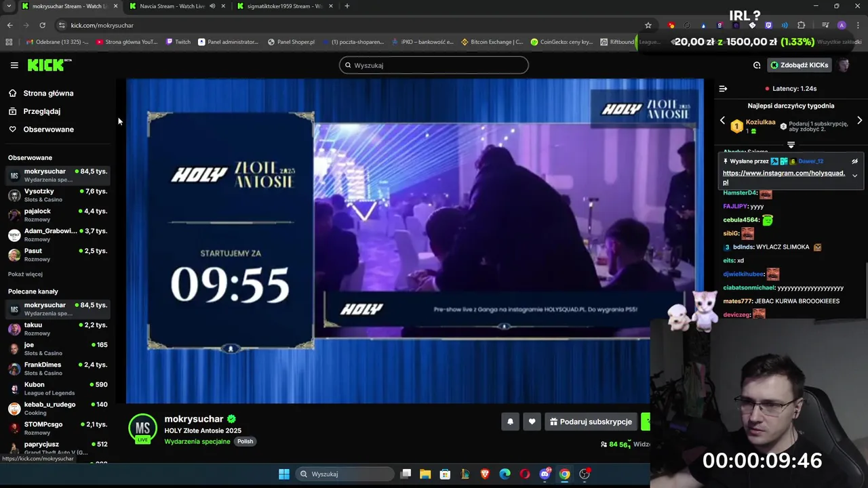Click the notification bell button
The image size is (868, 488).
510,422
